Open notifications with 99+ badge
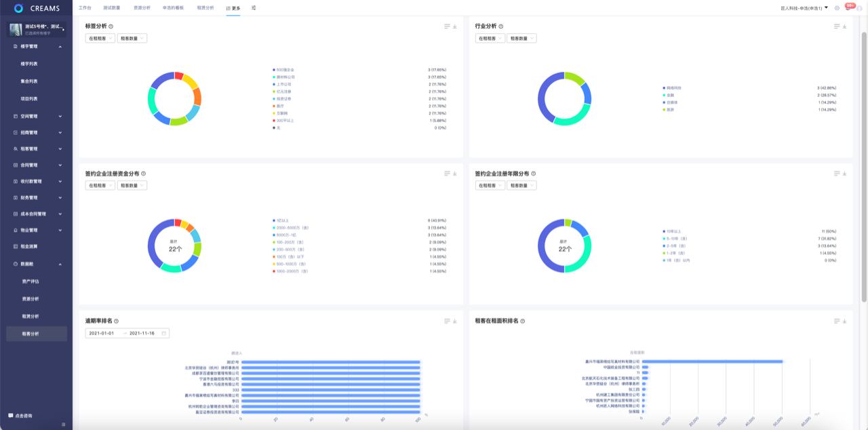Screen dimensions: 868x430 tap(847, 8)
